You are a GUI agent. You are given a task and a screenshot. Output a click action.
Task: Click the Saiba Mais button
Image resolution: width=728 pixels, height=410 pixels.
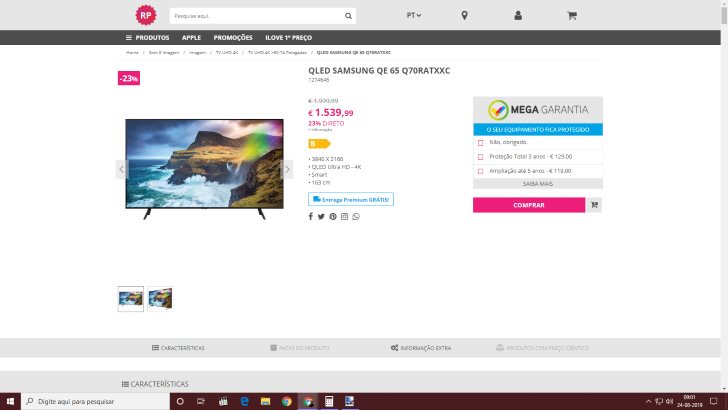(x=538, y=184)
